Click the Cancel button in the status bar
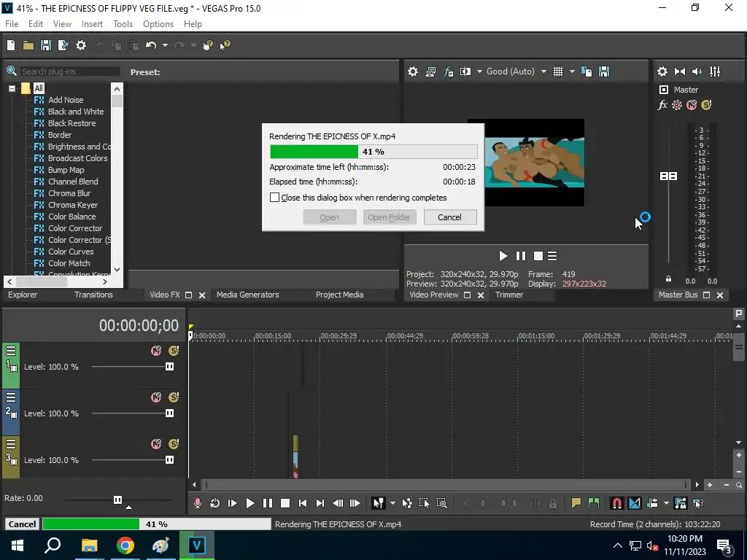This screenshot has width=747, height=560. pos(22,524)
